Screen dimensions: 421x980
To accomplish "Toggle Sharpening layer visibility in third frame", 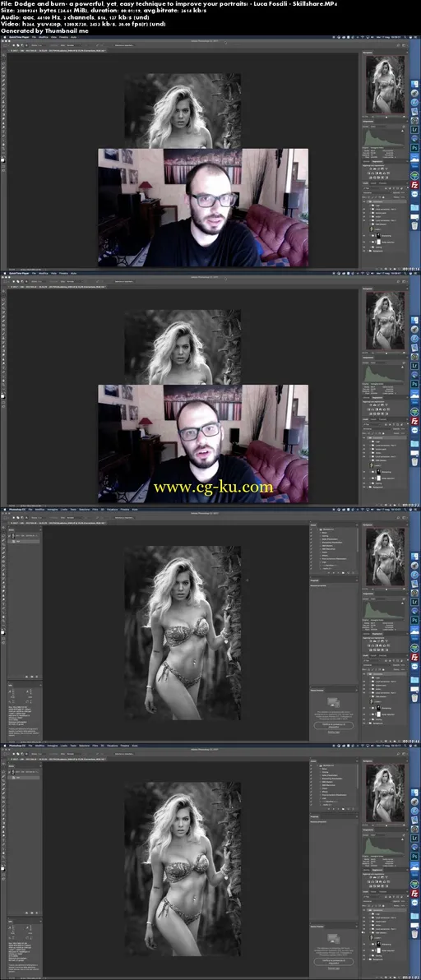I will coord(364,708).
